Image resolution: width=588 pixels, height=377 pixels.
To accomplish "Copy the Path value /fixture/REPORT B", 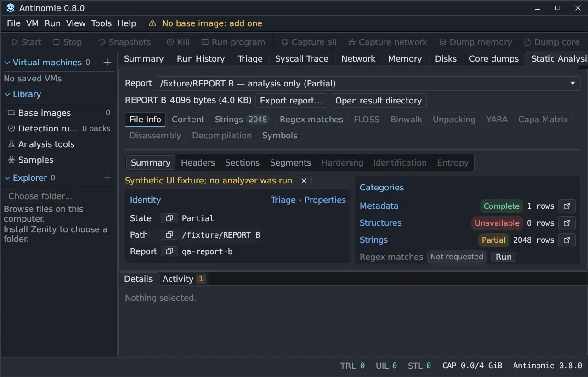I will pos(169,234).
